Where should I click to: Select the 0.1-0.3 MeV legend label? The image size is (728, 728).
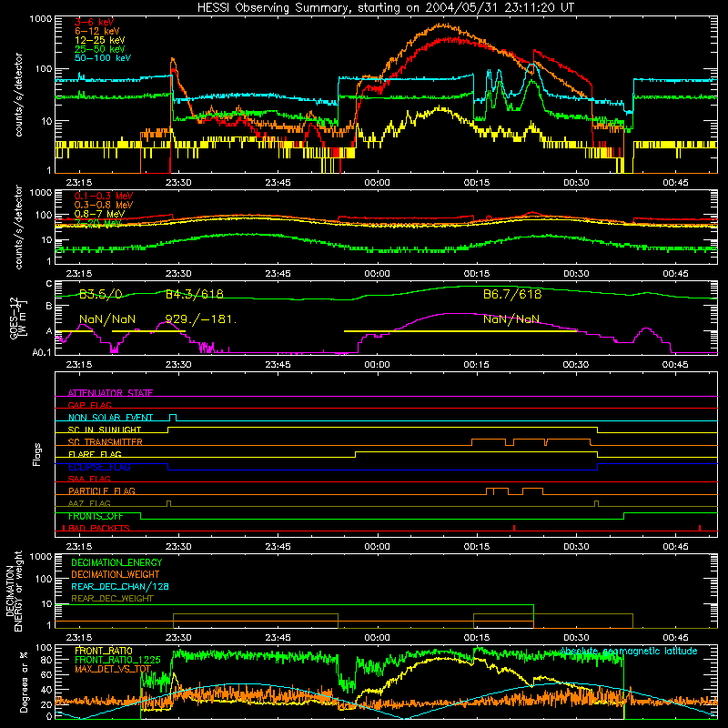click(x=104, y=196)
